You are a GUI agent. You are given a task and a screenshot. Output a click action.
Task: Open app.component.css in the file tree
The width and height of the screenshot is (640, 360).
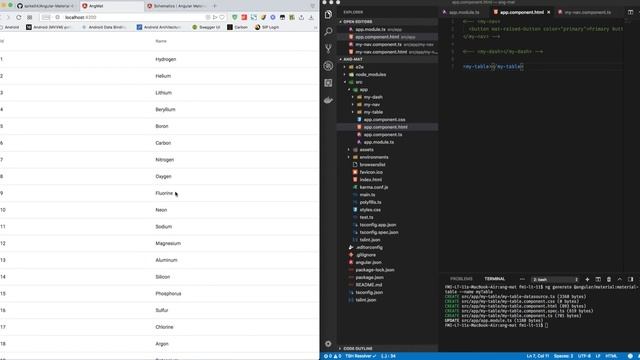384,120
